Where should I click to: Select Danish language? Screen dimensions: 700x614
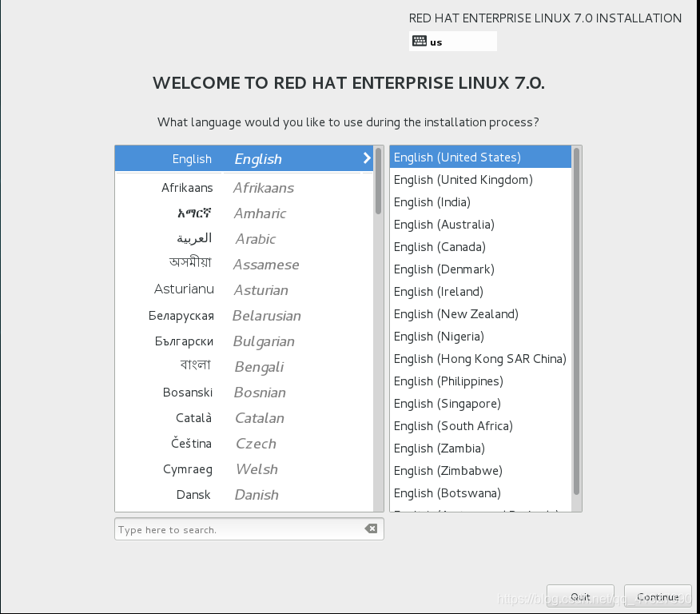click(x=244, y=495)
